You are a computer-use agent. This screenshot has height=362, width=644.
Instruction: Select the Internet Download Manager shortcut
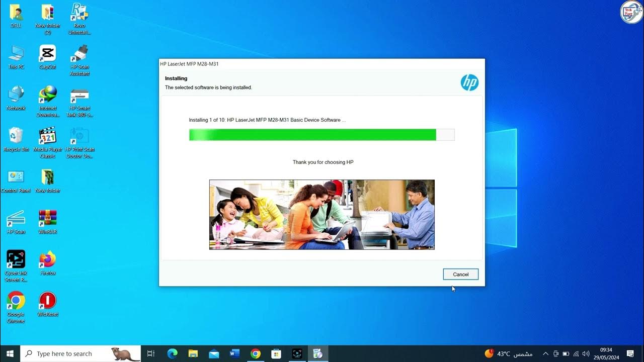coord(48,102)
